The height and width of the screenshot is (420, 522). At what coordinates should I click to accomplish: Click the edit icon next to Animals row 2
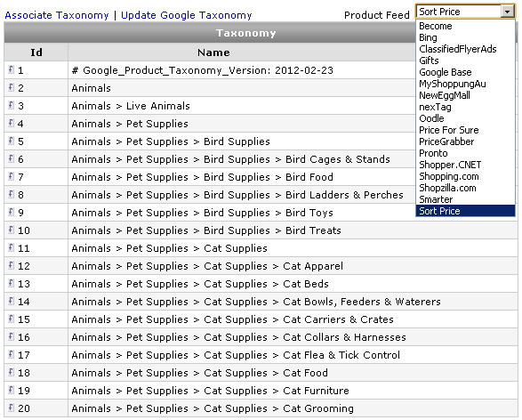tap(11, 87)
